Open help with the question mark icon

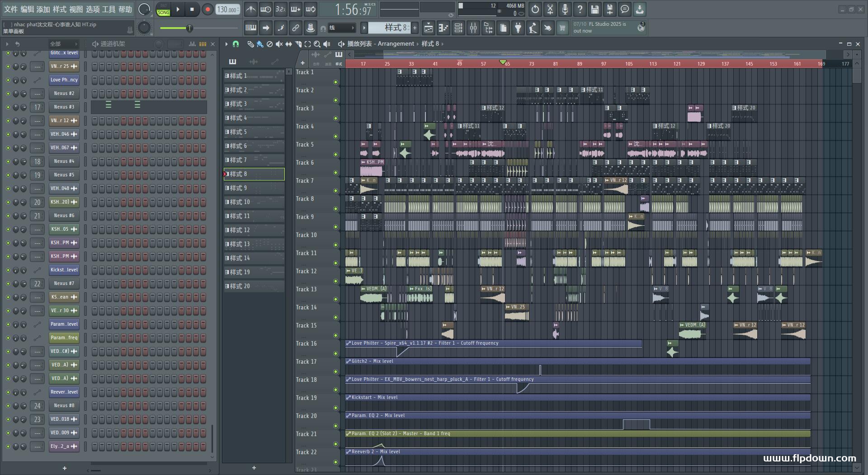[580, 9]
